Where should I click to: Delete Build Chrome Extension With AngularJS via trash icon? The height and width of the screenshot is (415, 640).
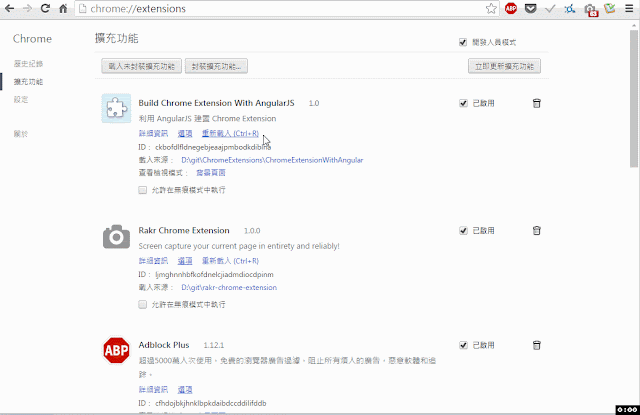click(537, 103)
